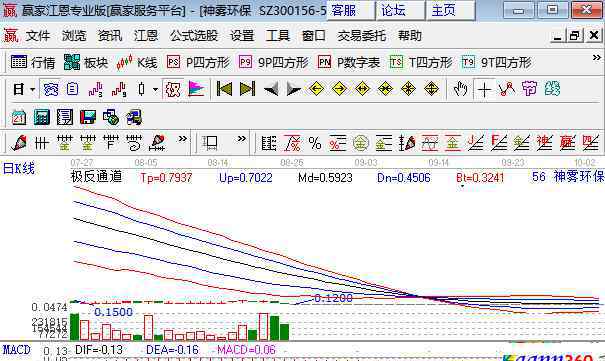The image size is (605, 361).
Task: Click the candlestick chart type icon
Action: [142, 89]
